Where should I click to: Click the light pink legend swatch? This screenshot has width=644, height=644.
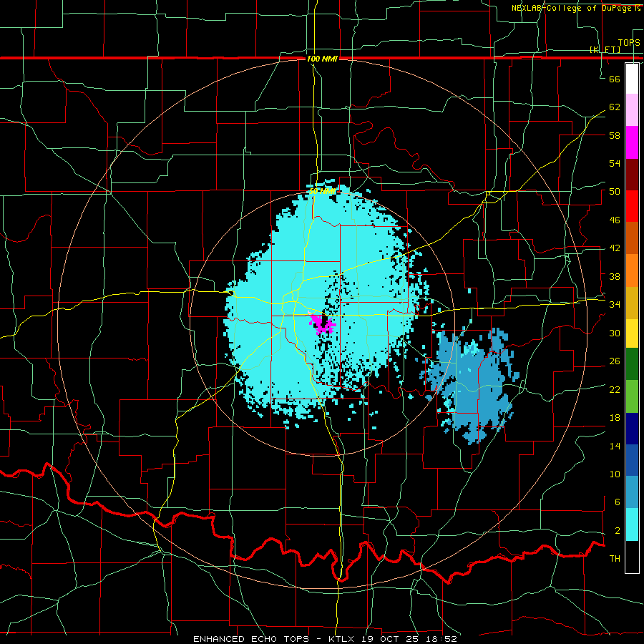coord(632,110)
